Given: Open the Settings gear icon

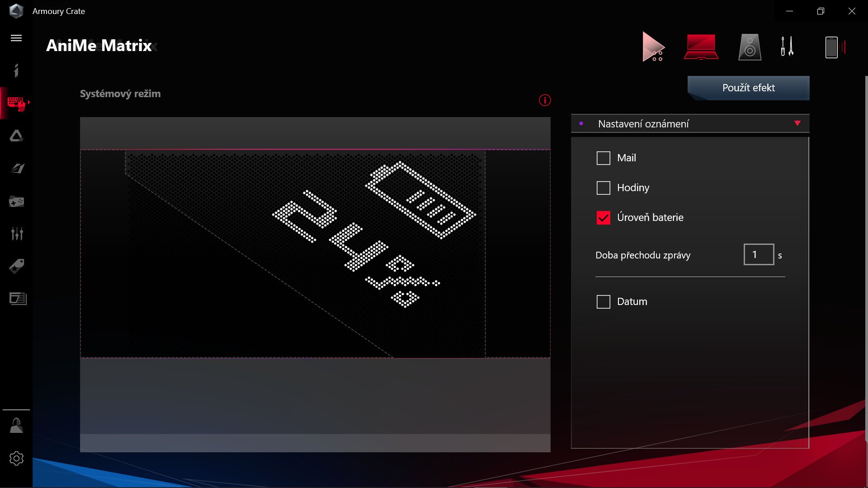Looking at the screenshot, I should (x=16, y=458).
